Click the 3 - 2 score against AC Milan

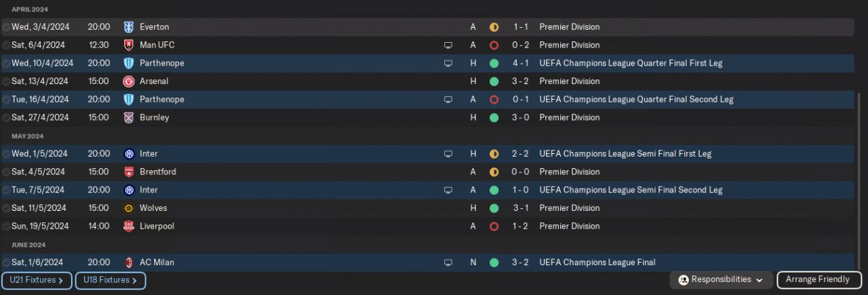(520, 262)
